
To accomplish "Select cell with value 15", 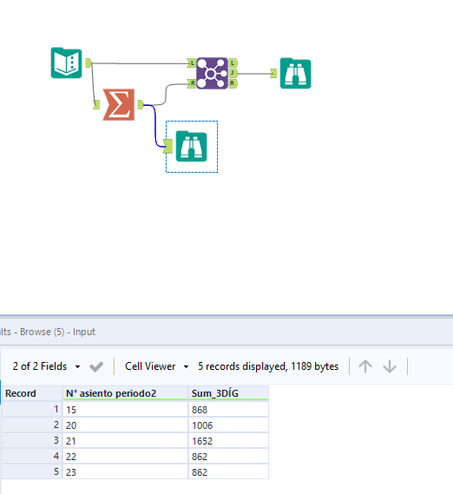I will pyautogui.click(x=125, y=409).
